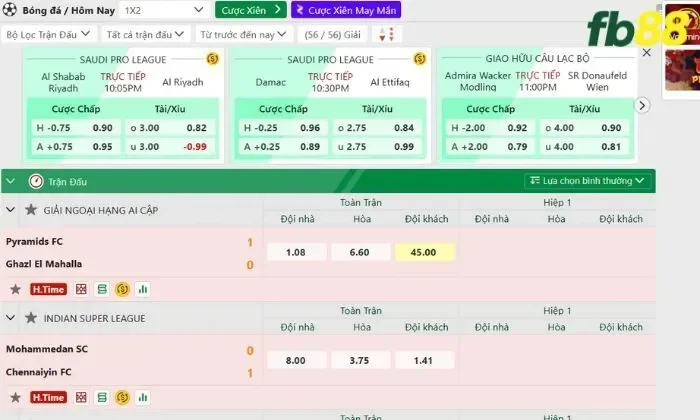Collapse the Indian Super League section

pos(11,318)
